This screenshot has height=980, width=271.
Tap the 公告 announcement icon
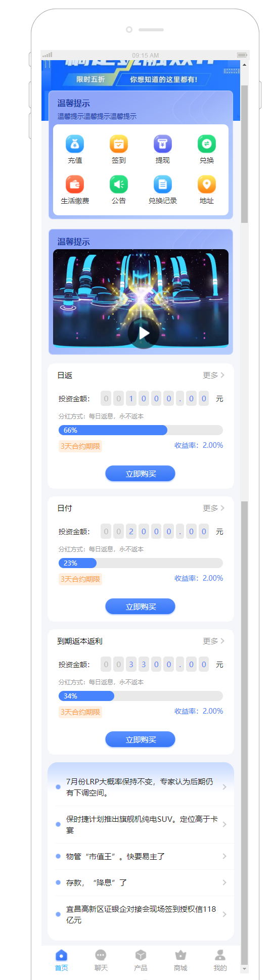[119, 184]
